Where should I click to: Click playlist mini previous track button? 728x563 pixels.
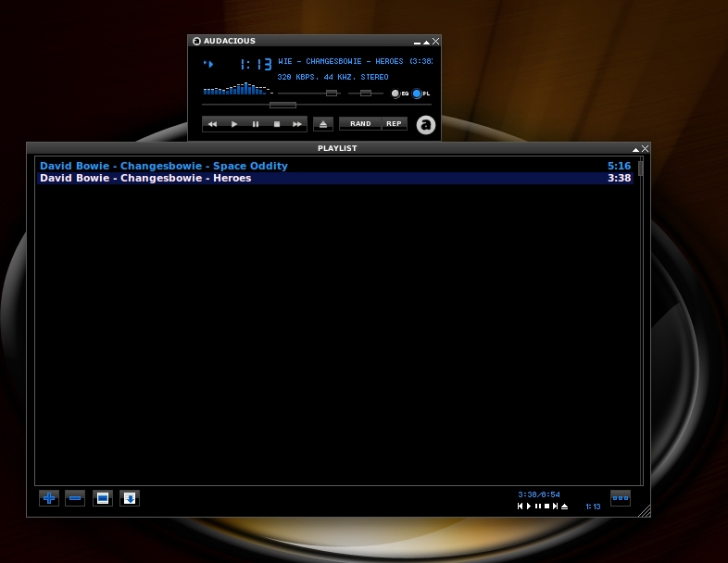520,507
